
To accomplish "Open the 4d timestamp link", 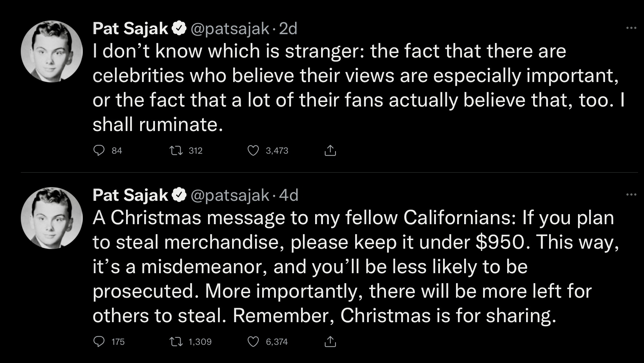I will 289,195.
